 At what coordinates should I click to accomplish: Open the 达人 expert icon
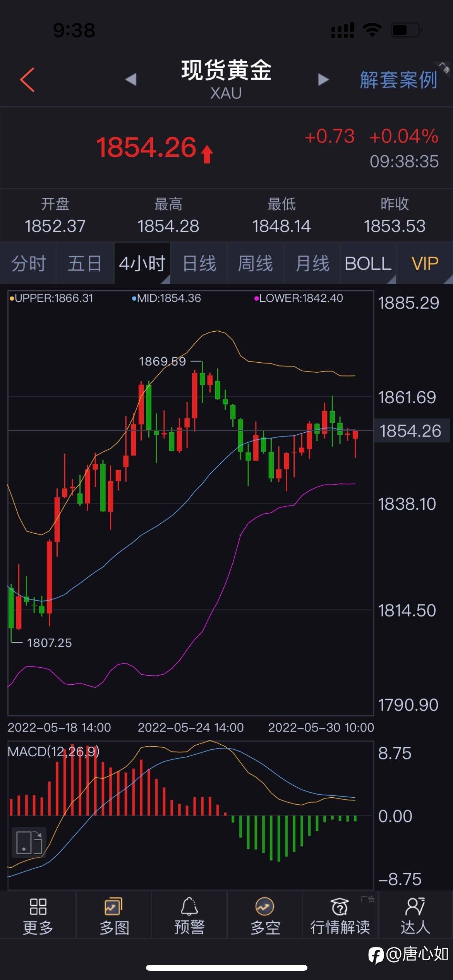point(415,915)
